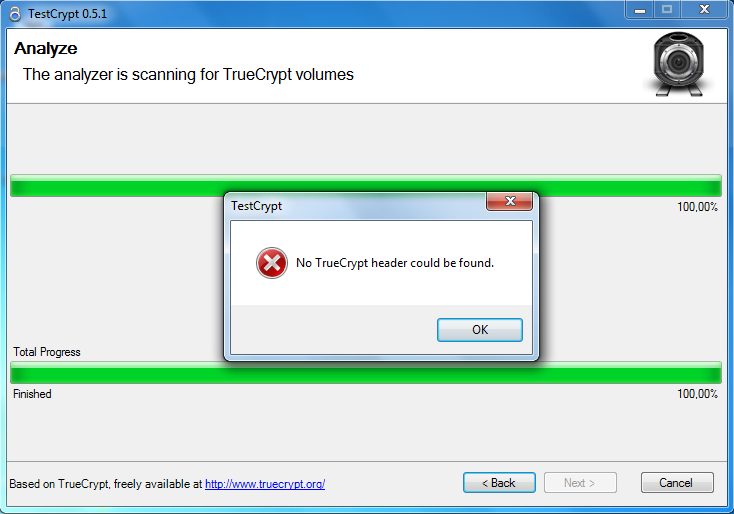Click the camera lens logo in the header
Image resolution: width=734 pixels, height=514 pixels.
(678, 64)
